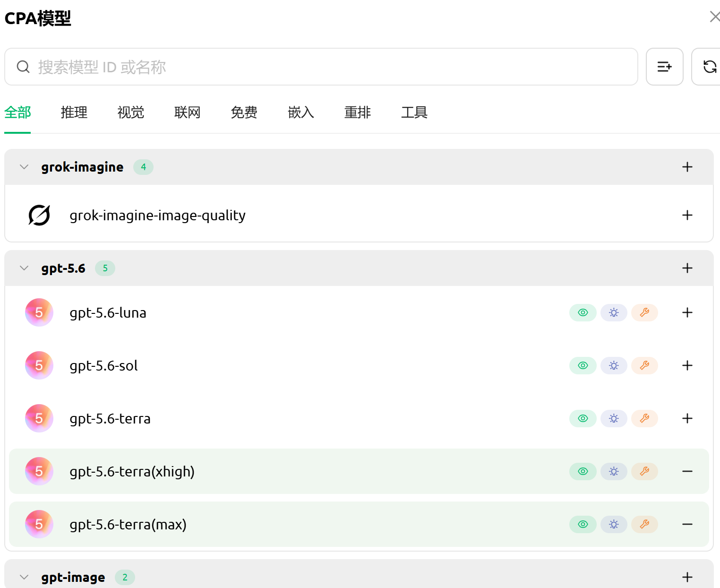Click the tool wrench badge for gpt-5.6-terra
The image size is (720, 588).
pos(644,418)
